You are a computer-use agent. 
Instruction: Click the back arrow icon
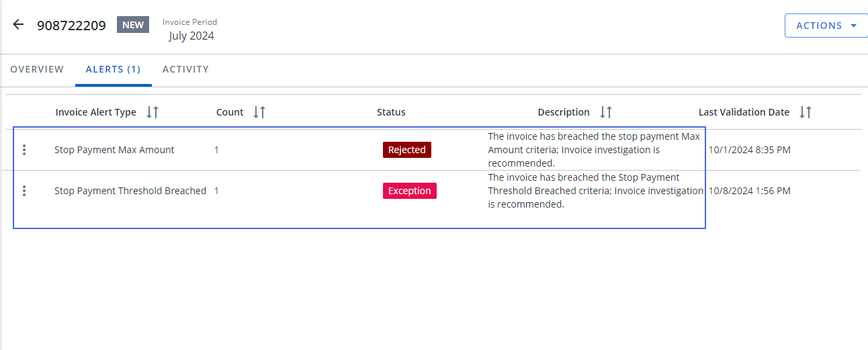pos(18,25)
